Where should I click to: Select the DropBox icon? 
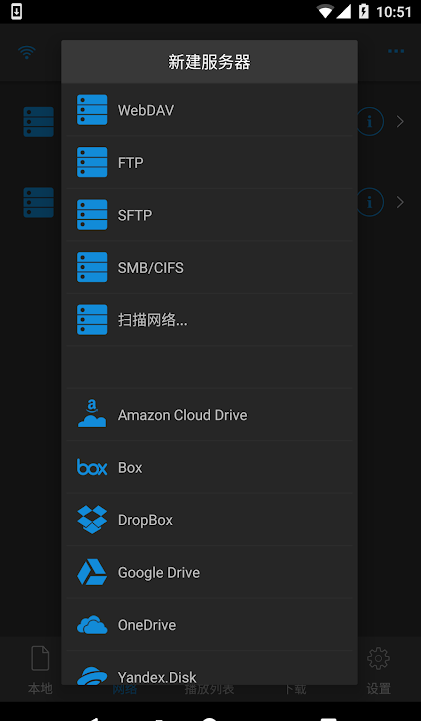pos(92,520)
